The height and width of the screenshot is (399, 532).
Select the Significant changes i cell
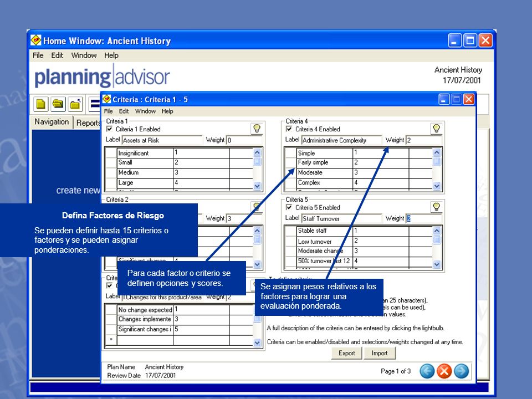[x=145, y=329]
